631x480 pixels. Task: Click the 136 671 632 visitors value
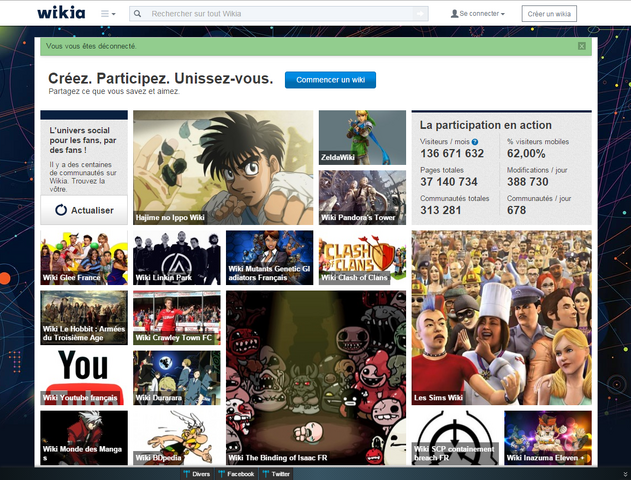[452, 153]
